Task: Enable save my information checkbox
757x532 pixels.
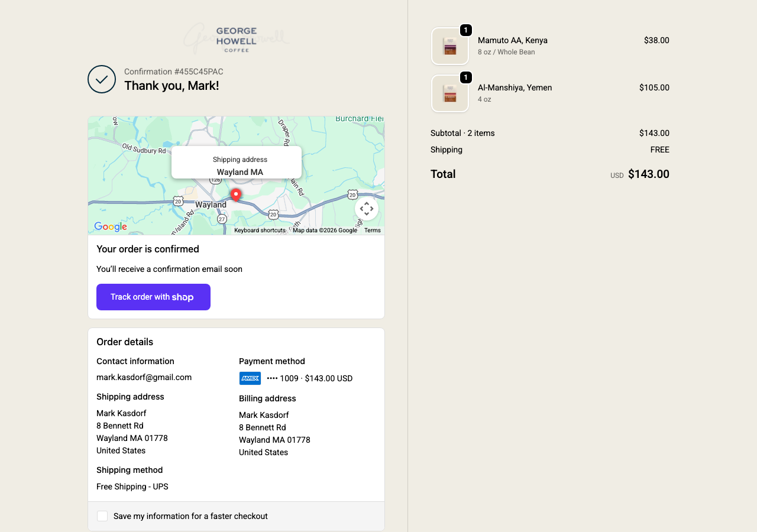Action: 102,516
